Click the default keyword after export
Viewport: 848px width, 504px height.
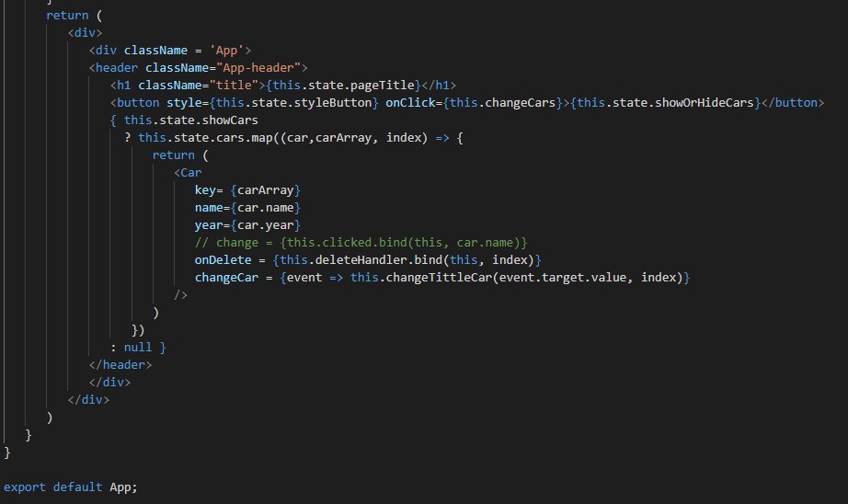(77, 487)
